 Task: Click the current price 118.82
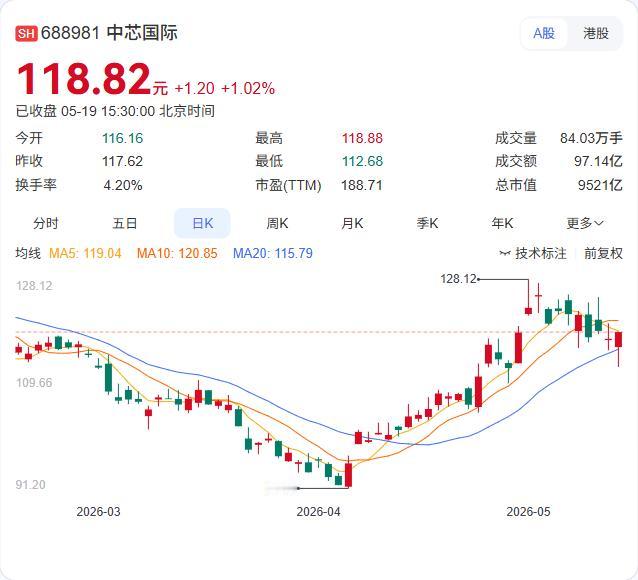pos(83,79)
